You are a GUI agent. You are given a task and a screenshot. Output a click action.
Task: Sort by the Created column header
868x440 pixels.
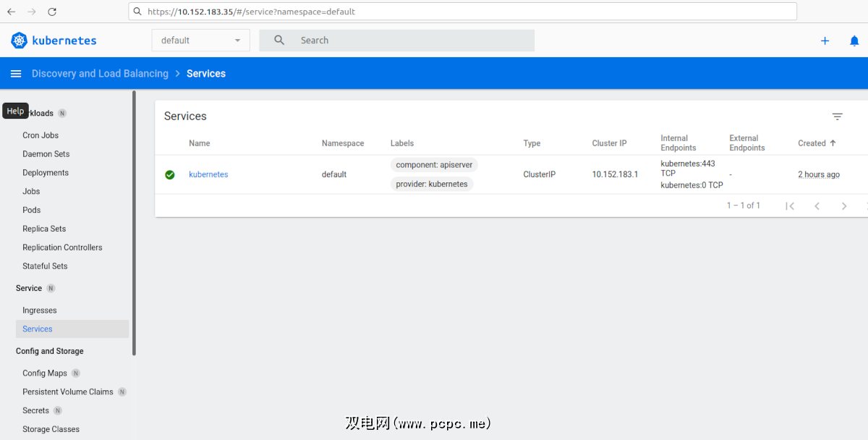pyautogui.click(x=812, y=143)
